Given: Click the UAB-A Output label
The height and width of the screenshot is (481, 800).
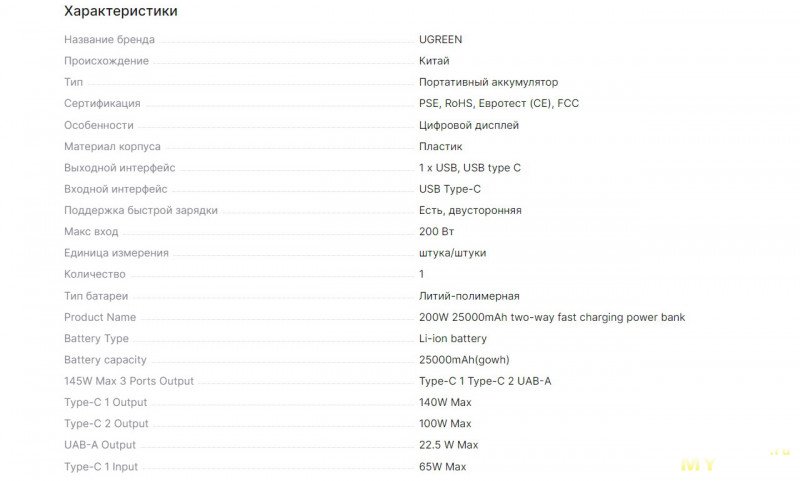Looking at the screenshot, I should click(x=100, y=445).
